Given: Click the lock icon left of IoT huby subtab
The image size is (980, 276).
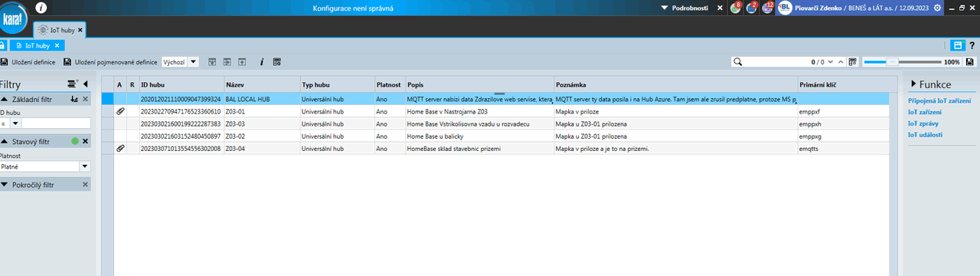Looking at the screenshot, I should [3, 45].
